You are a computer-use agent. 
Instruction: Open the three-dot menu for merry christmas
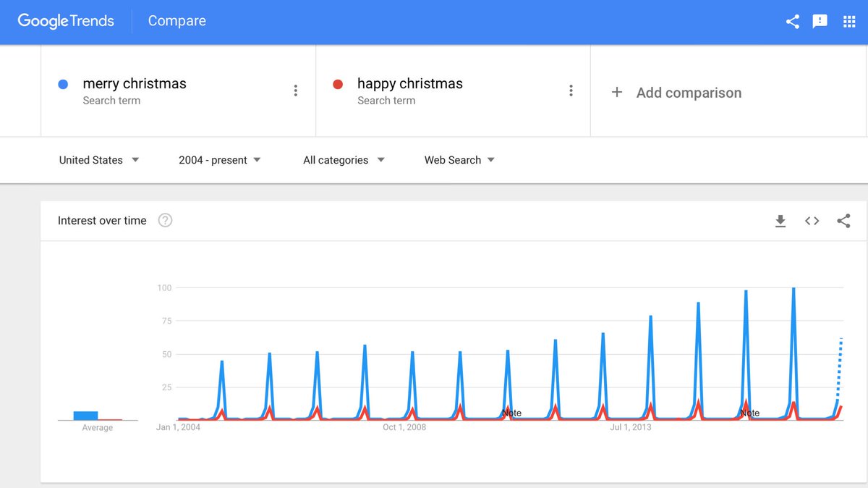coord(295,91)
